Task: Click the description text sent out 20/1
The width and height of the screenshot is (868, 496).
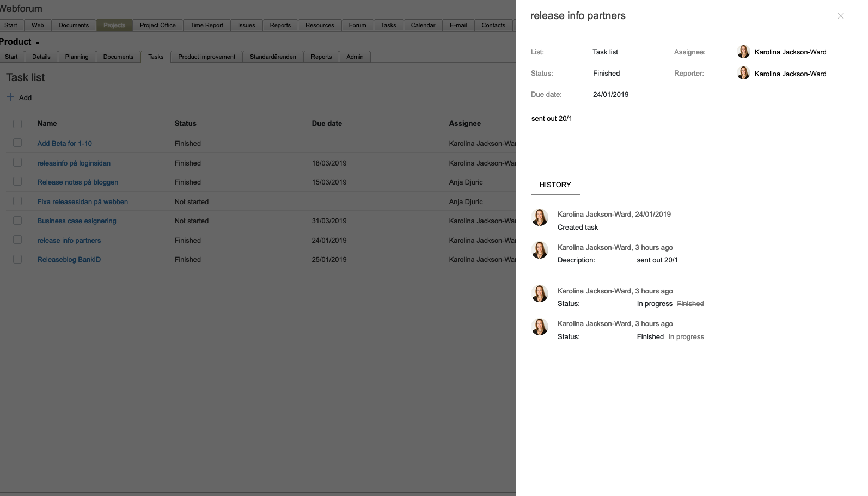Action: [552, 118]
